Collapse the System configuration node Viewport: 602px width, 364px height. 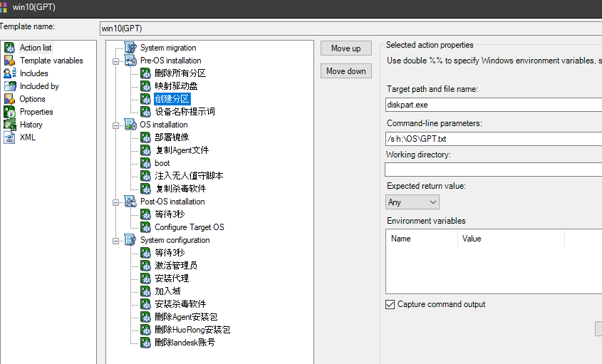coord(115,241)
